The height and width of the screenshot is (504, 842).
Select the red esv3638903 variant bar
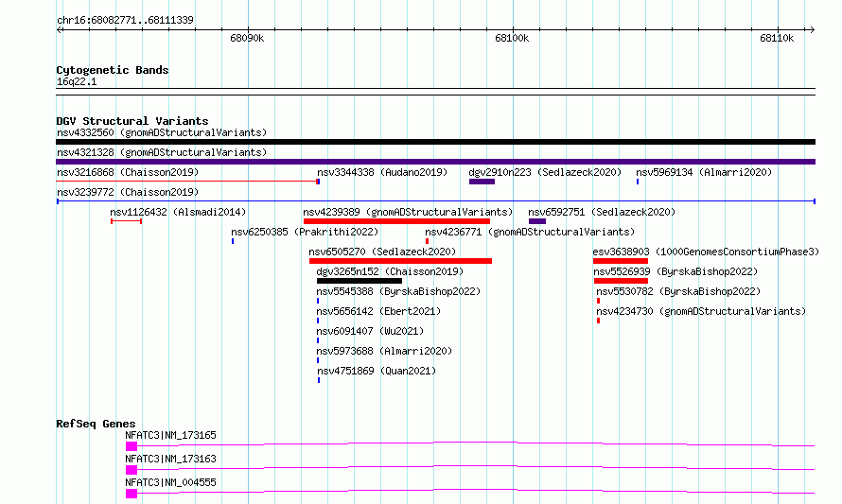tap(621, 261)
